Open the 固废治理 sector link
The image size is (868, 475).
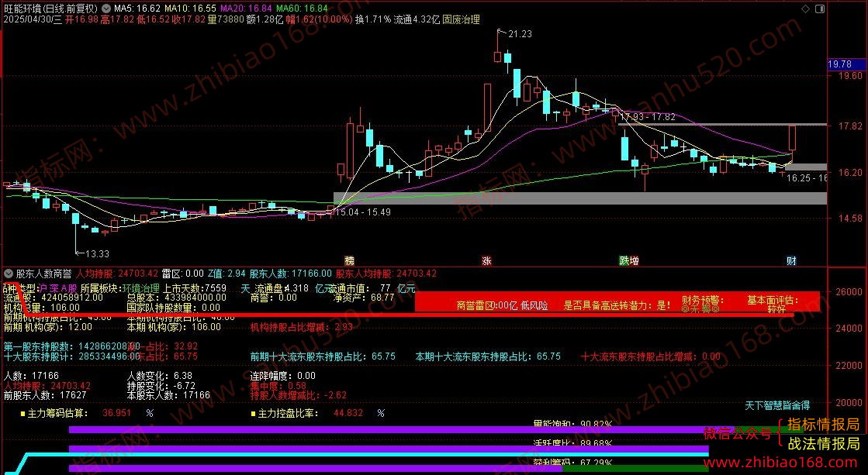coord(461,19)
